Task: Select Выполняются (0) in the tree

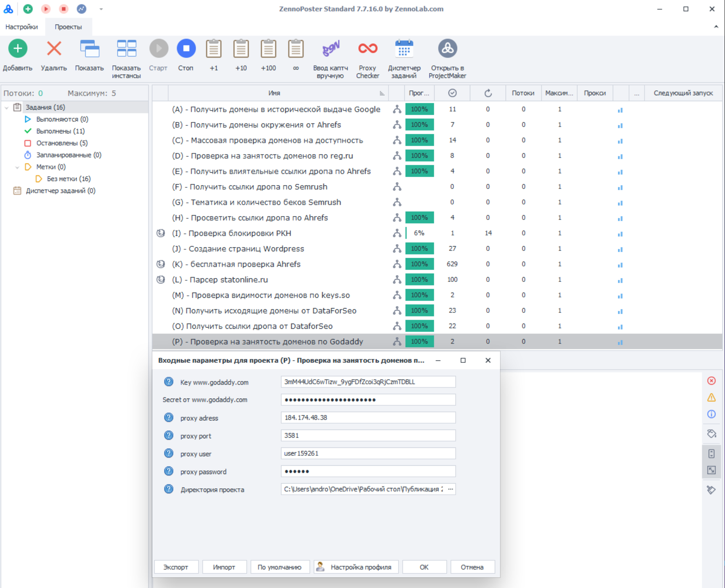Action: [x=62, y=119]
